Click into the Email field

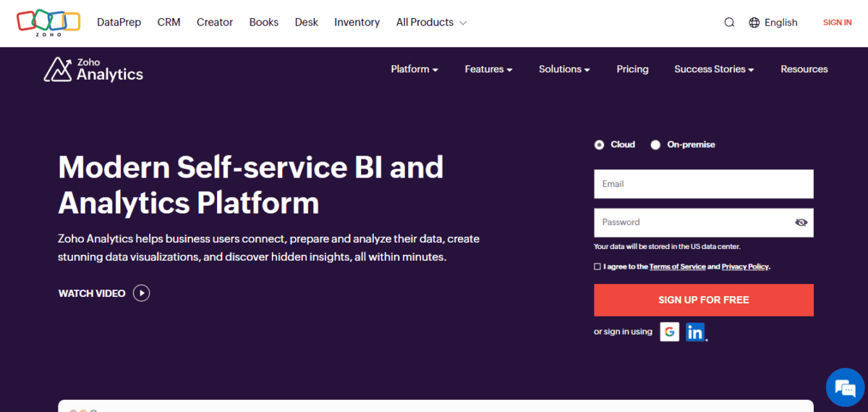click(704, 184)
